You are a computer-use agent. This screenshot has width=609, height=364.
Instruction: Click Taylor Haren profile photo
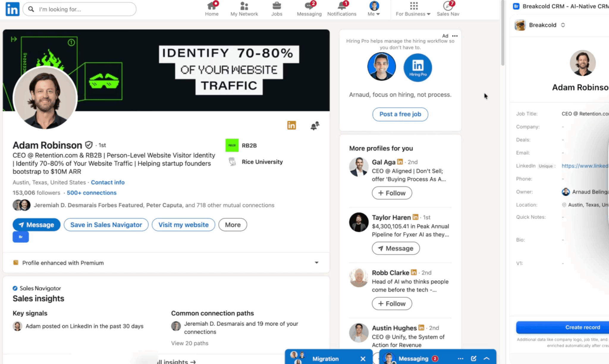click(359, 222)
